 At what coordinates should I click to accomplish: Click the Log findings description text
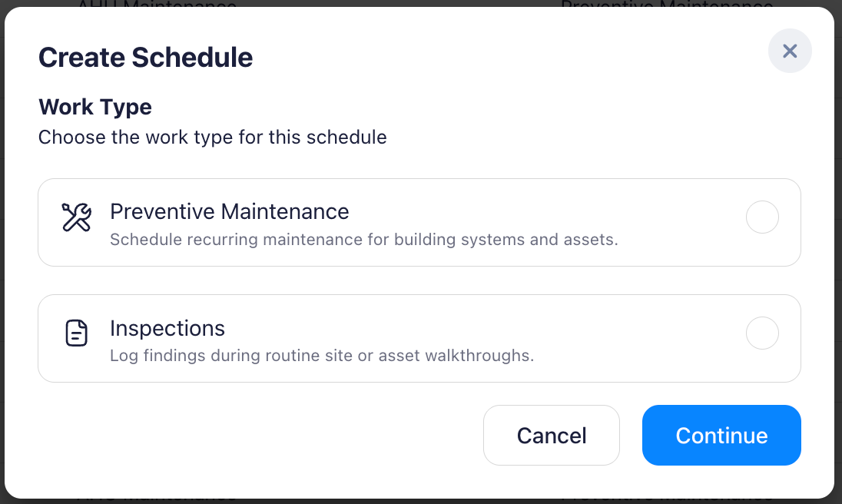(322, 355)
